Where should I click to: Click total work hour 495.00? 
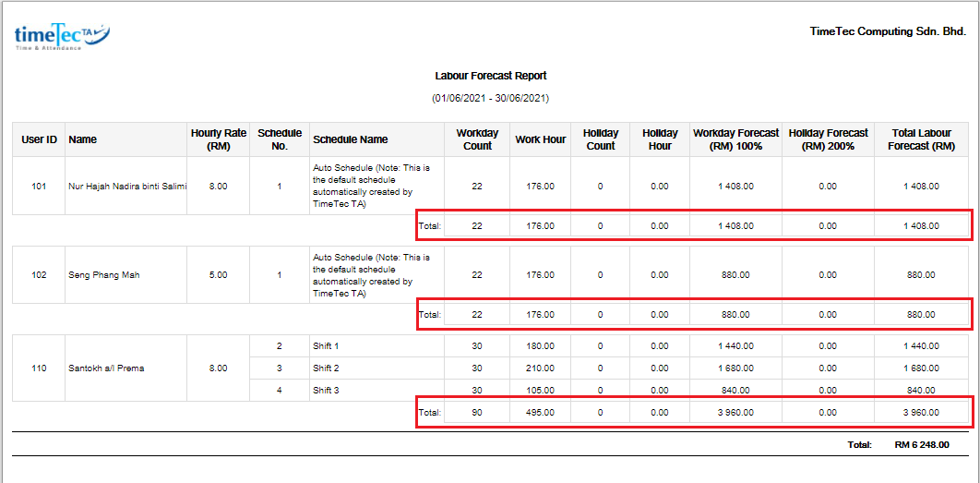coord(540,412)
